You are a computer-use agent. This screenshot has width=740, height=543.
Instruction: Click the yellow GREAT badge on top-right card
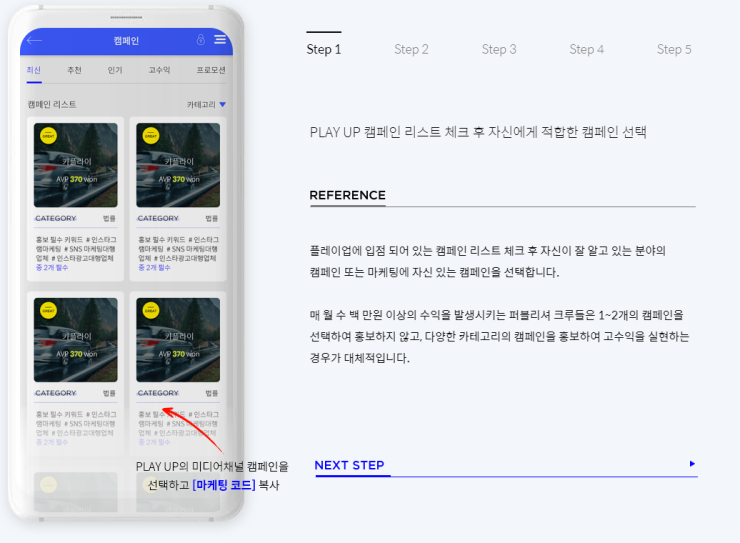tap(151, 136)
